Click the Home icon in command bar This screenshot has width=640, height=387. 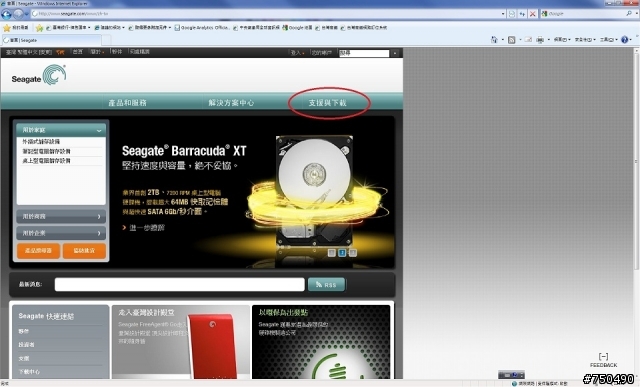coord(494,40)
